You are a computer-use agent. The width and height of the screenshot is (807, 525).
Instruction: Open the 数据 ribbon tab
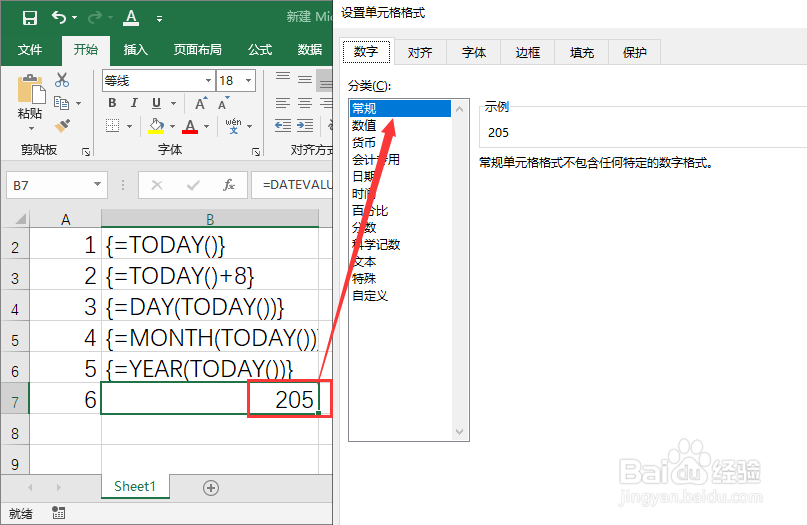pos(310,50)
